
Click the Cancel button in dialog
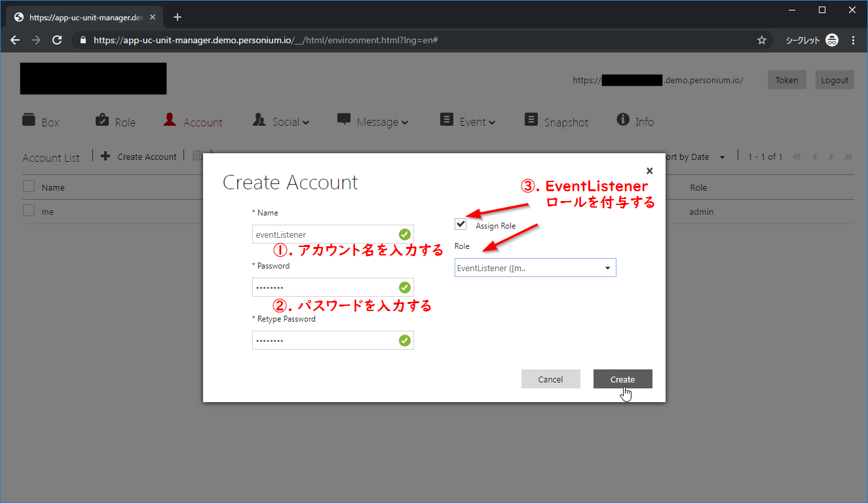pyautogui.click(x=550, y=379)
